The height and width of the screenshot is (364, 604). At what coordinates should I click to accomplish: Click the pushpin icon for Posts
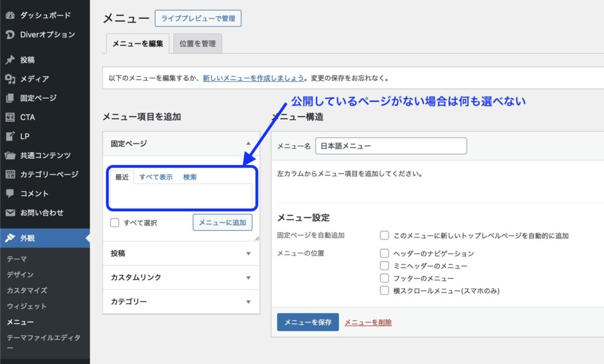(10, 60)
